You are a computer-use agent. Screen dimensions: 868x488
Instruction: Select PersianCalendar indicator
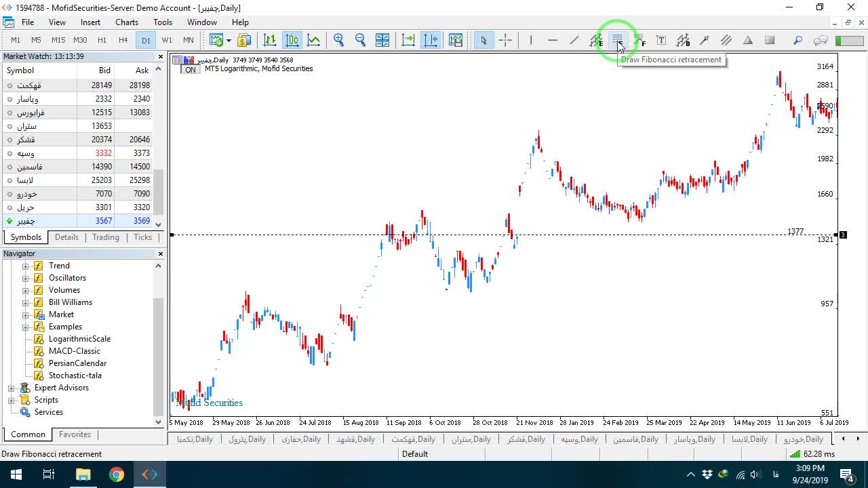point(77,363)
